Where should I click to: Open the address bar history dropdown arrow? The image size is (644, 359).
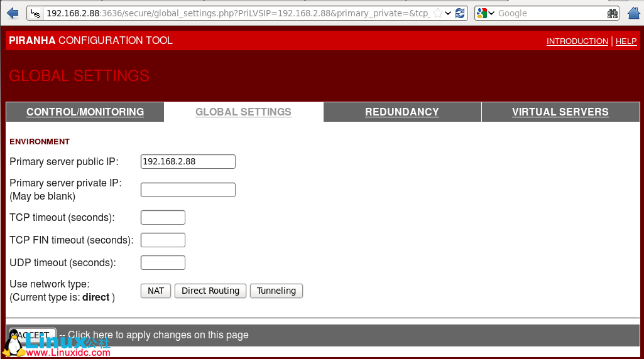click(x=448, y=13)
